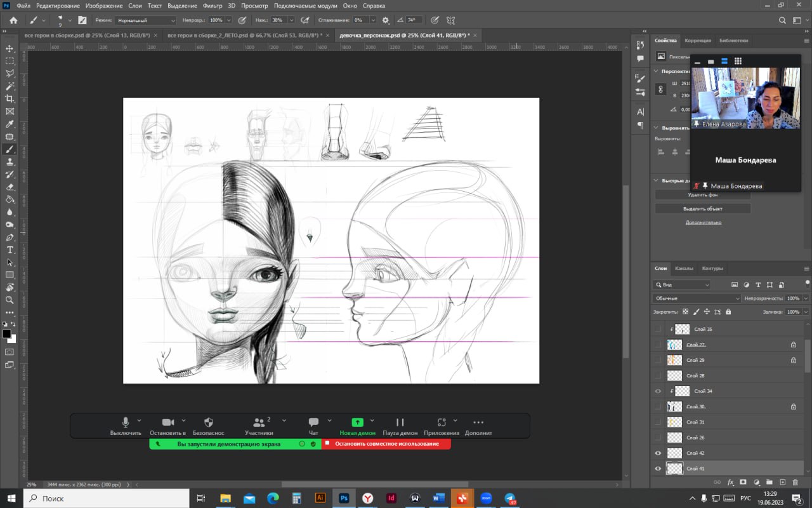Select the Crop tool in toolbar
The width and height of the screenshot is (812, 508).
pos(10,98)
